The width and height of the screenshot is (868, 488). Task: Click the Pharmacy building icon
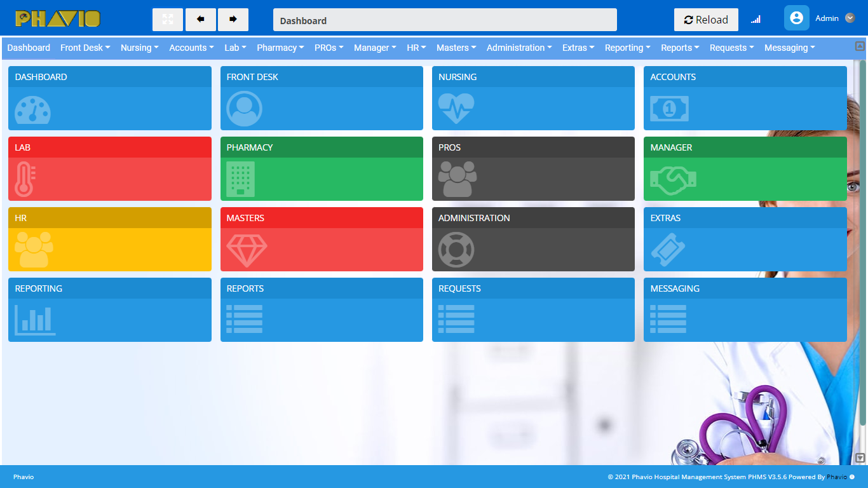[241, 179]
